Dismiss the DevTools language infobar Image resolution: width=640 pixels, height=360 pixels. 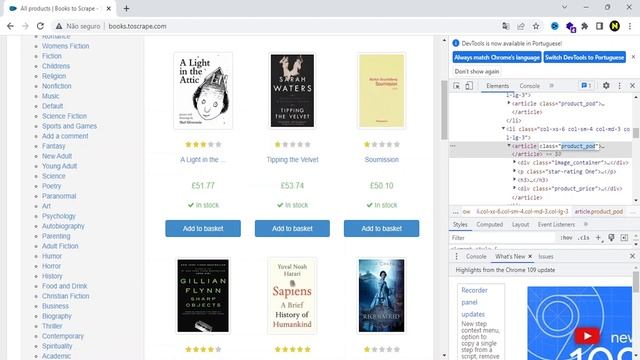click(x=633, y=57)
